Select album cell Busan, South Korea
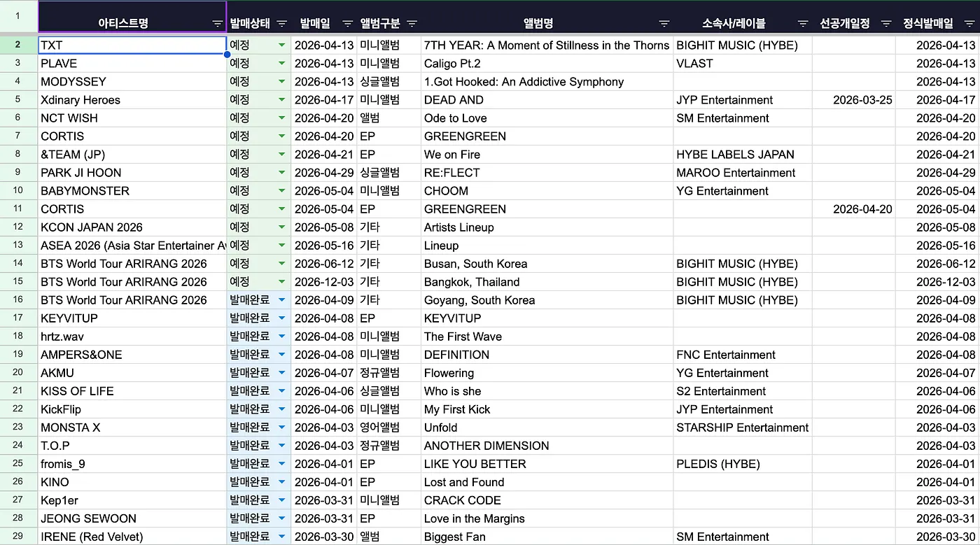 [x=547, y=264]
